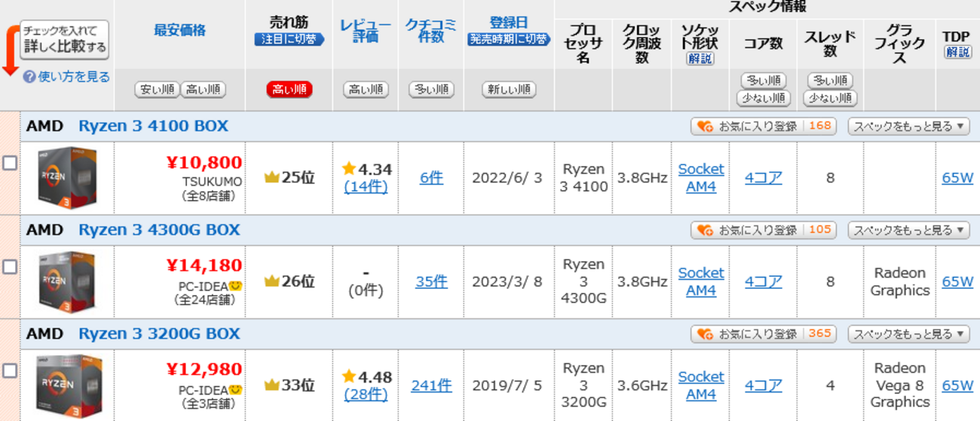Click the smiley icon beside PC-IDEA in 4300G row
Viewport: 980px width, 421px height.
[235, 287]
